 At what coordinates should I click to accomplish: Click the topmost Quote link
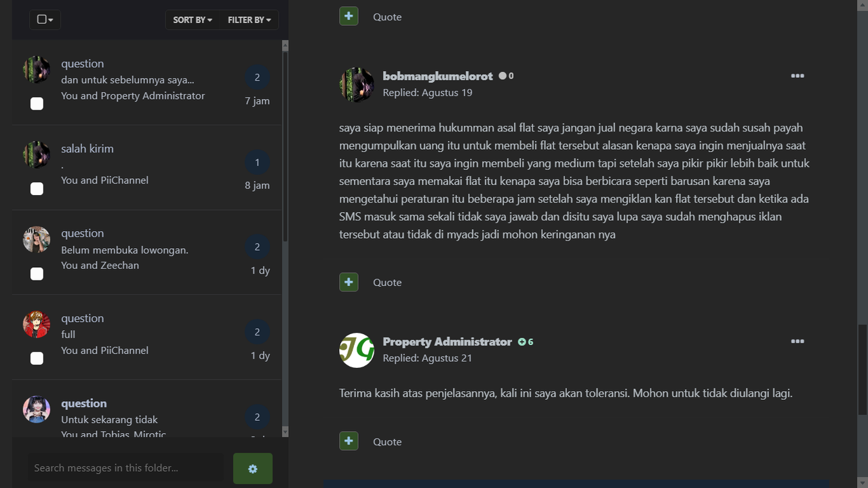point(387,17)
